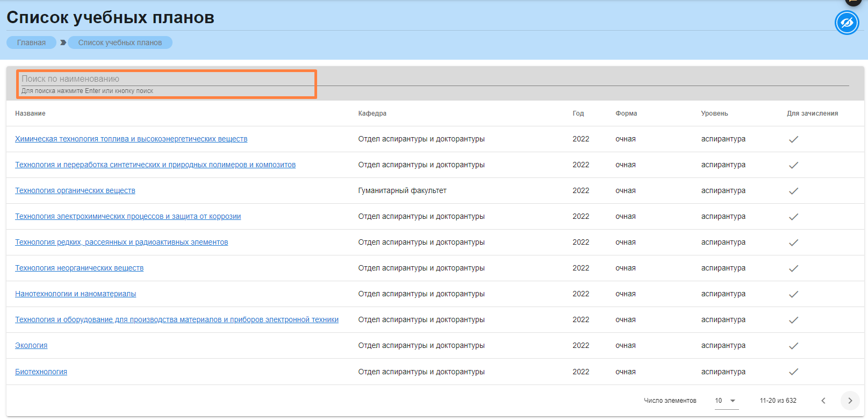Click Список учебных планов breadcrumb
This screenshot has width=868, height=420.
[120, 42]
